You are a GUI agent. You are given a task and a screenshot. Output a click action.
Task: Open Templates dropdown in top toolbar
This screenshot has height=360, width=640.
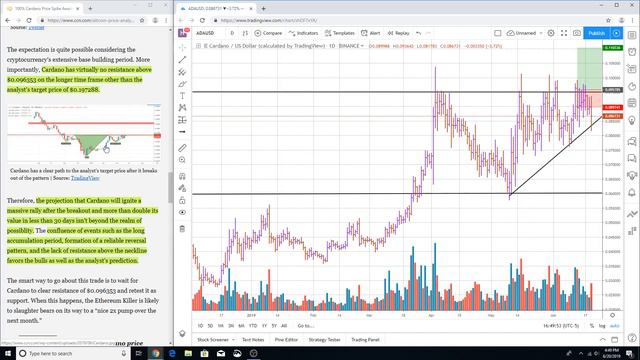click(x=340, y=33)
